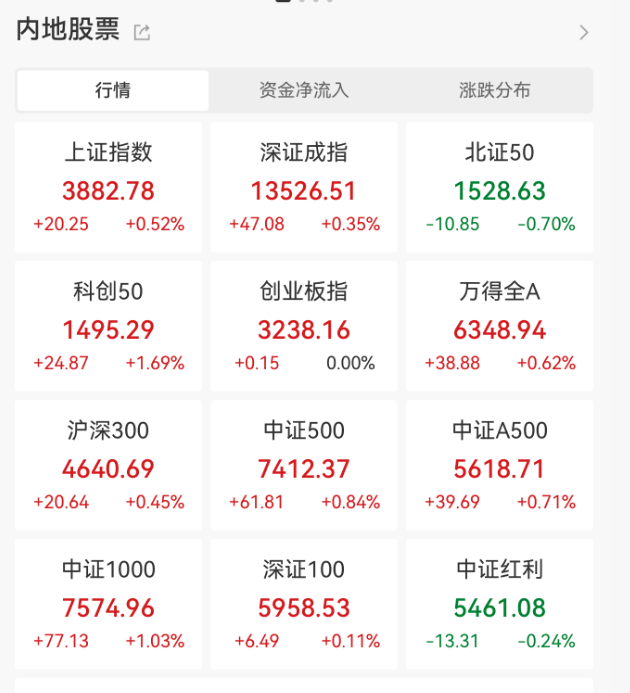Screen dimensions: 630x693
Task: Open the 上证指数 index card
Action: click(108, 187)
